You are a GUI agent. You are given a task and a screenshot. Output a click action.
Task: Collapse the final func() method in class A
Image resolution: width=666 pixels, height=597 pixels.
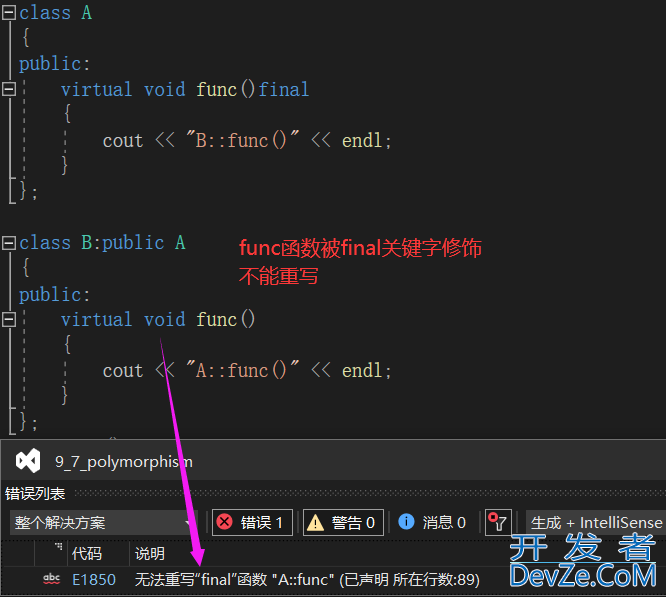click(x=9, y=89)
